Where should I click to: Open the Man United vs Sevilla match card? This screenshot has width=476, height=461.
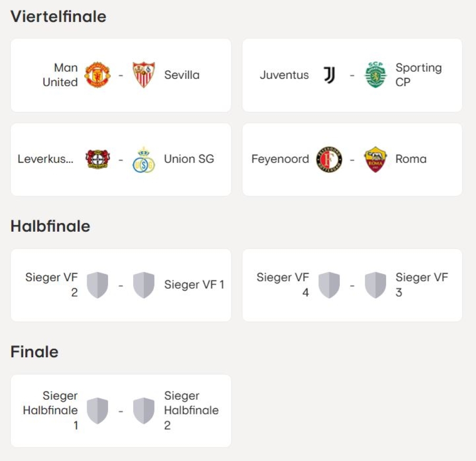tap(121, 75)
